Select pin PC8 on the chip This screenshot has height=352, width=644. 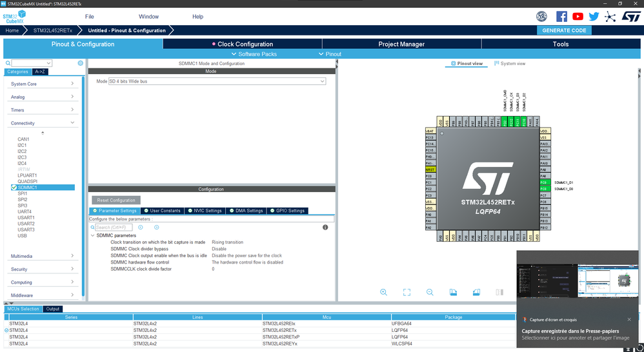(545, 189)
